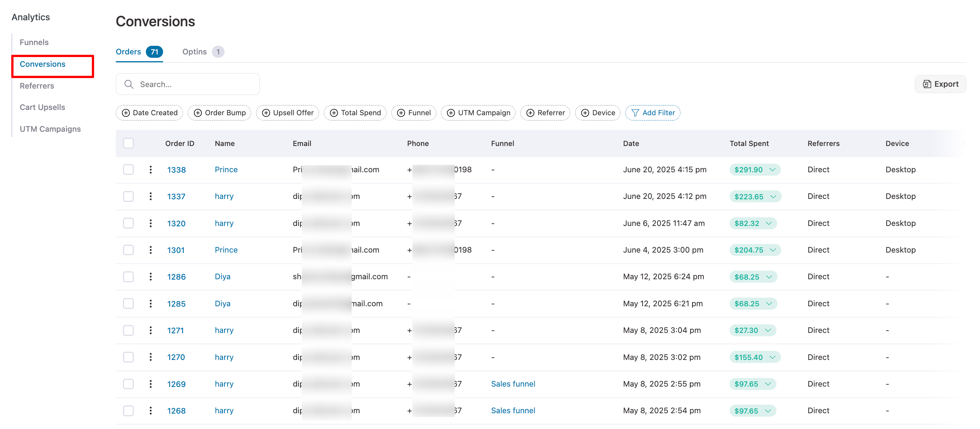The image size is (980, 429).
Task: Open Sales funnel link for order 1268
Action: pos(513,411)
